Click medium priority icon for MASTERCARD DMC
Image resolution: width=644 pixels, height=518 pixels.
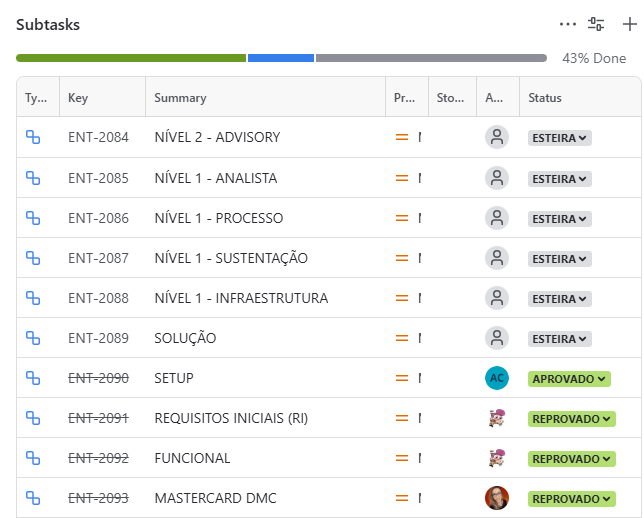[x=402, y=498]
